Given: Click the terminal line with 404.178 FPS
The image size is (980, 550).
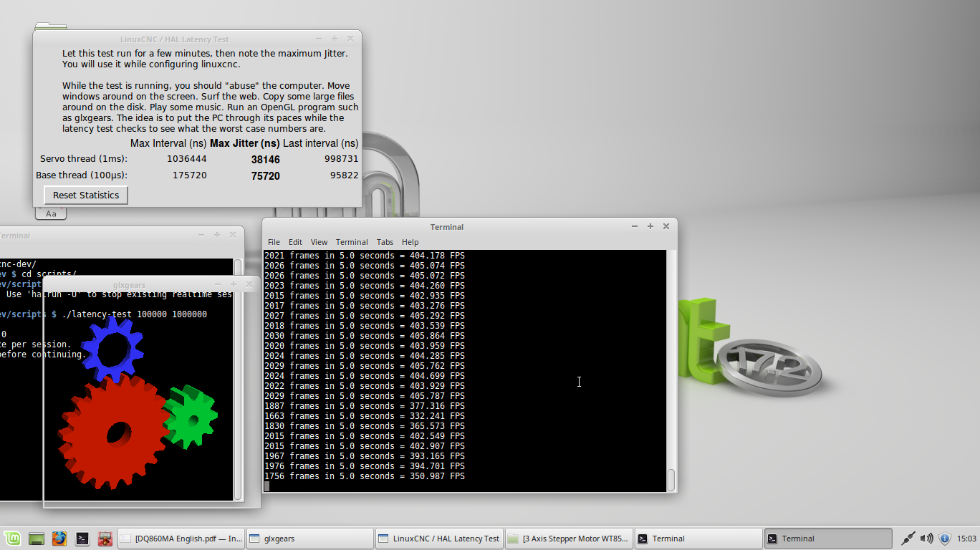Looking at the screenshot, I should [x=365, y=255].
